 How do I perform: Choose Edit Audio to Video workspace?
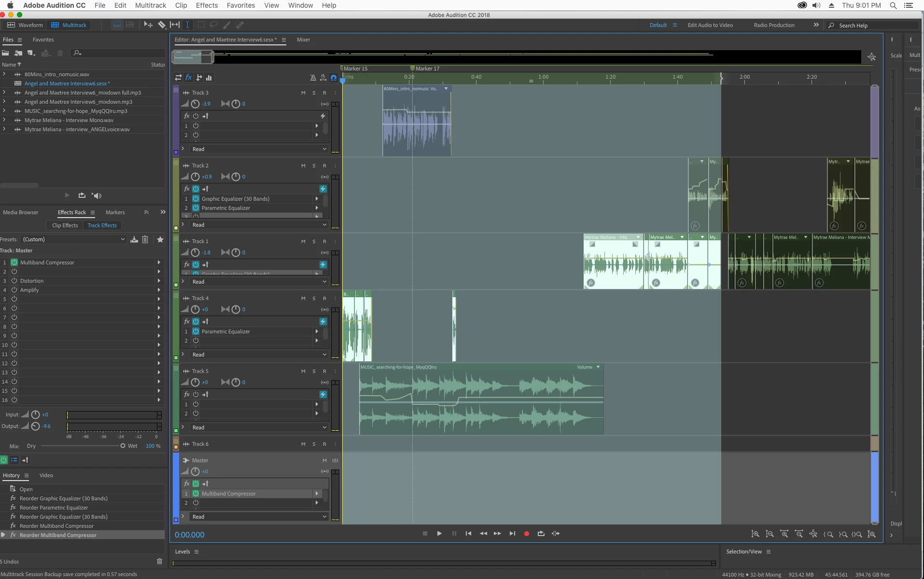tap(710, 25)
